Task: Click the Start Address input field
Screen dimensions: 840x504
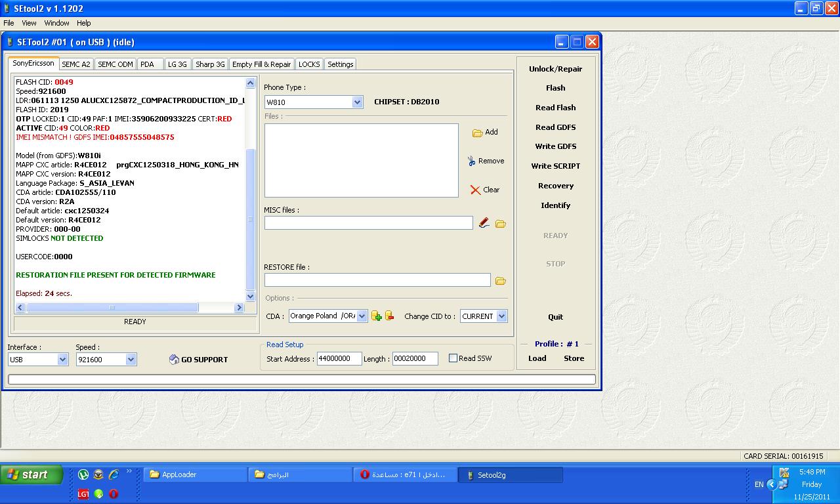Action: (x=339, y=358)
